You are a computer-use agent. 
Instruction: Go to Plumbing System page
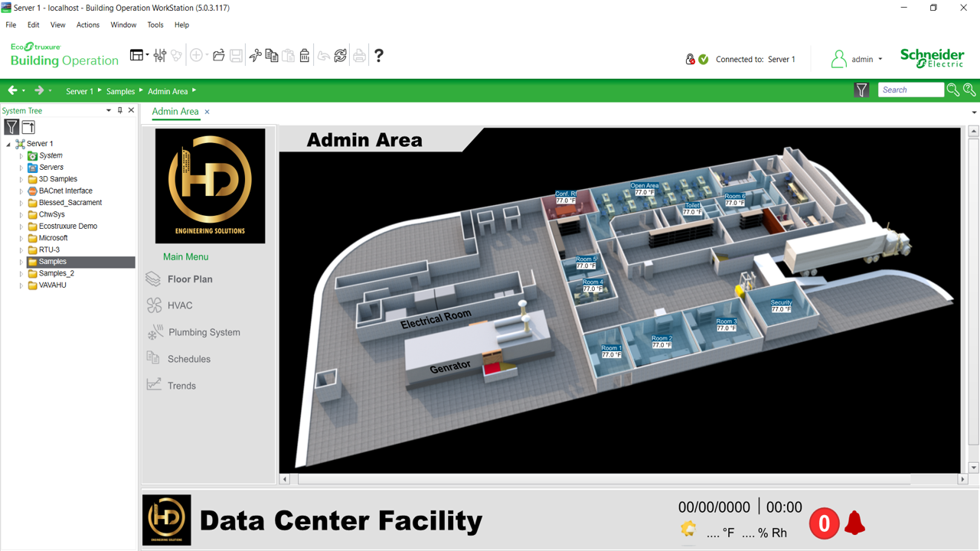pos(204,332)
